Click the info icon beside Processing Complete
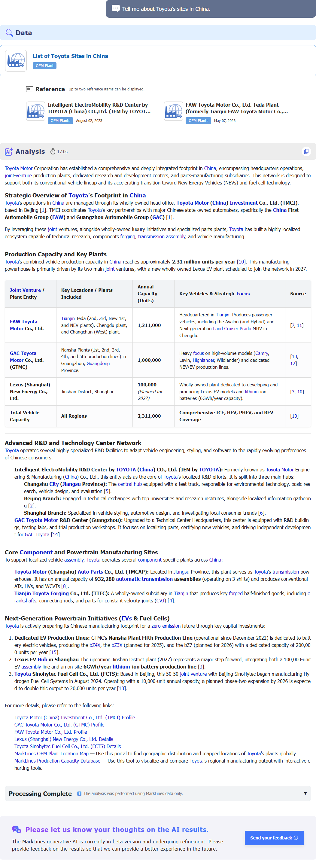 (x=79, y=793)
